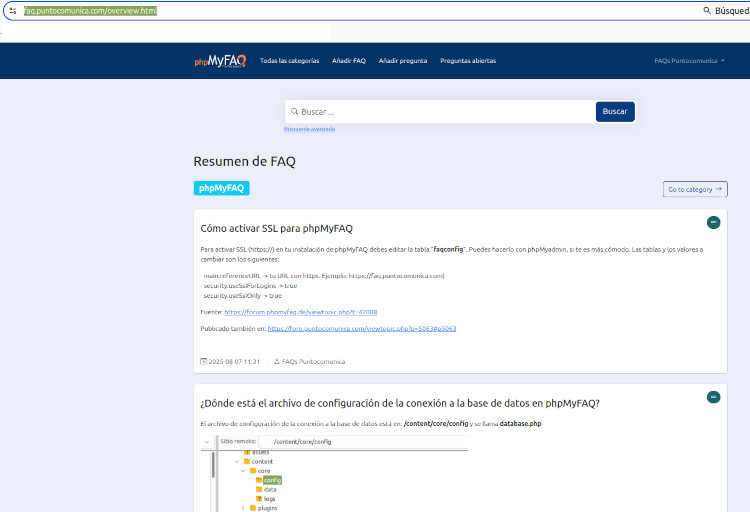750x512 pixels.
Task: Click the browser address bar URL
Action: (x=90, y=11)
